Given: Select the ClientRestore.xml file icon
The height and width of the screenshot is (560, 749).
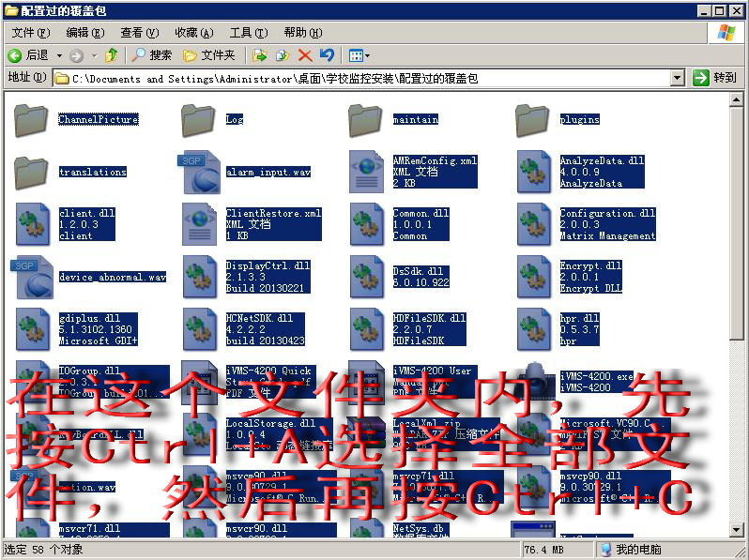Looking at the screenshot, I should 199,224.
